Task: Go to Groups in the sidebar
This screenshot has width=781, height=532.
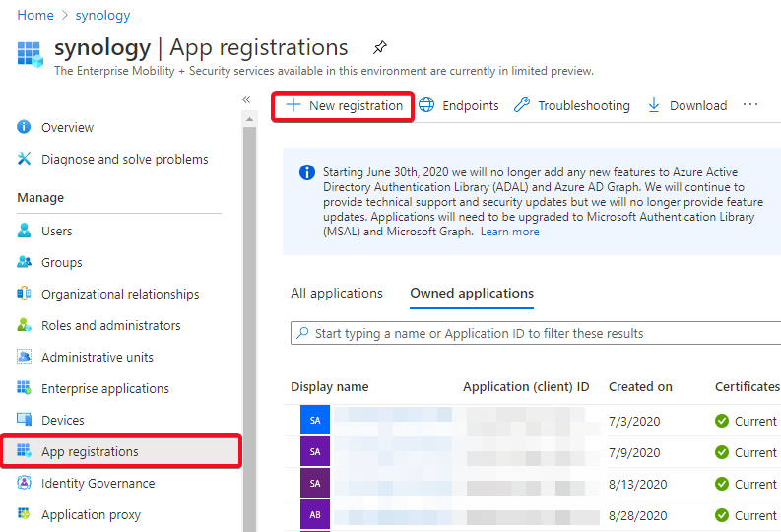Action: pos(62,262)
